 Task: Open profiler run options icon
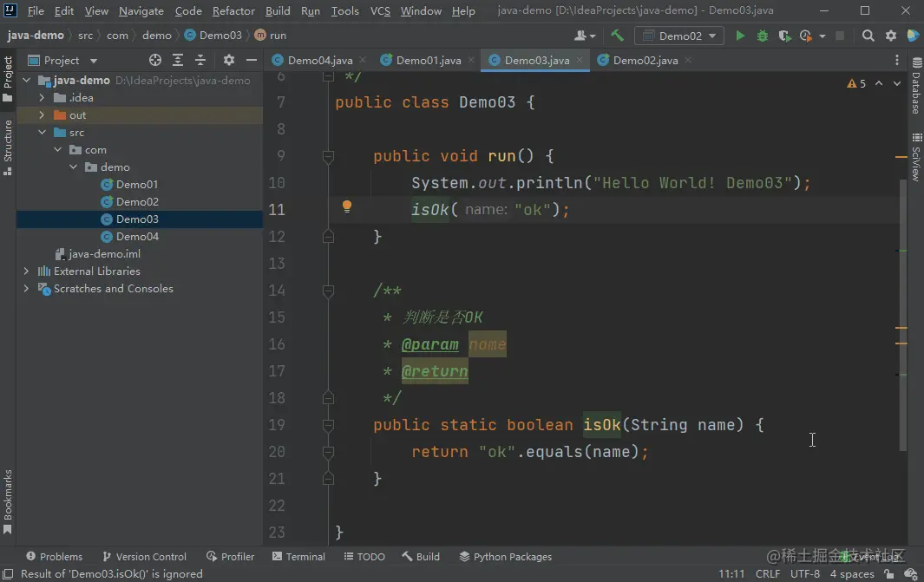(x=806, y=36)
